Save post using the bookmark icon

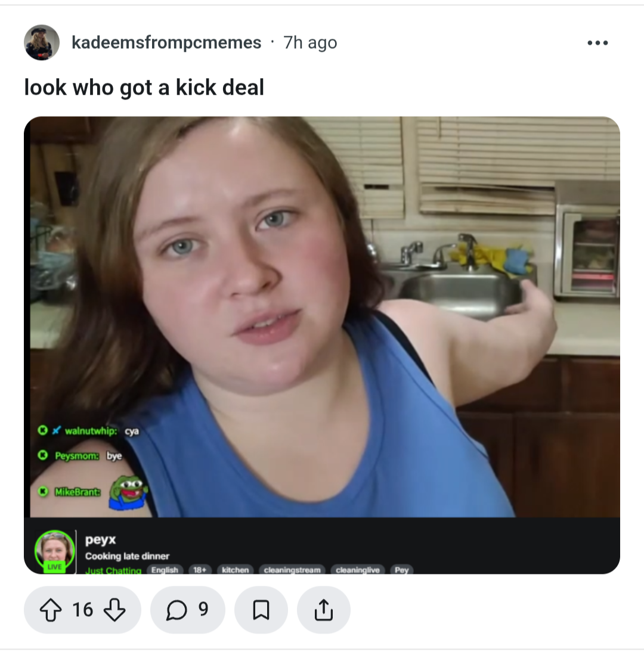point(261,610)
